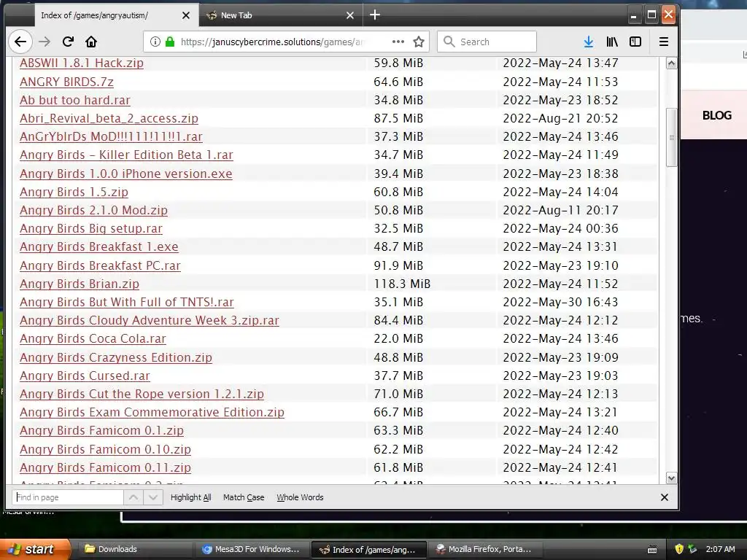
Task: Reload the current page
Action: pyautogui.click(x=68, y=42)
